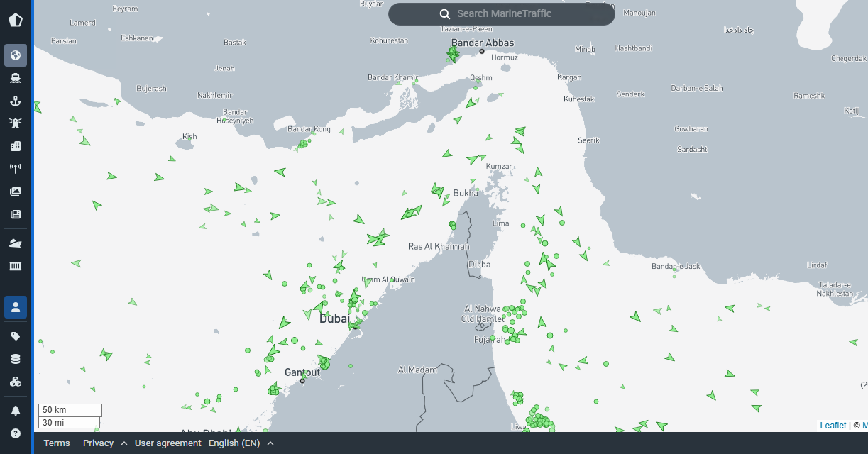Open the Vessels ship icon in sidebar
Viewport: 868px width, 454px height.
(16, 78)
